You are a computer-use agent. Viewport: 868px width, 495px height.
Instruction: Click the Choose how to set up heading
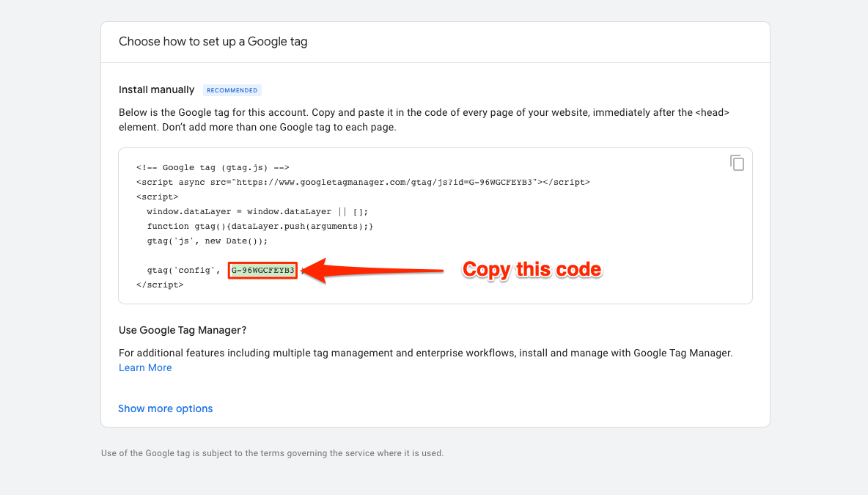(x=213, y=42)
